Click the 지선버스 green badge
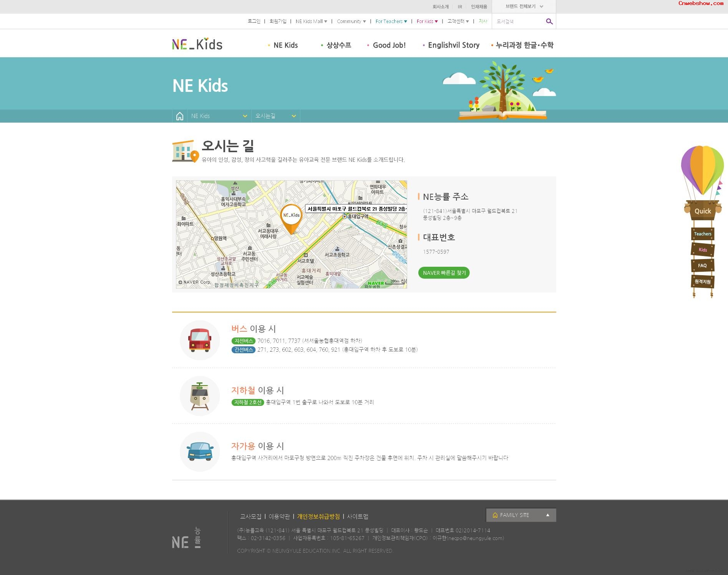The height and width of the screenshot is (575, 728). [243, 341]
